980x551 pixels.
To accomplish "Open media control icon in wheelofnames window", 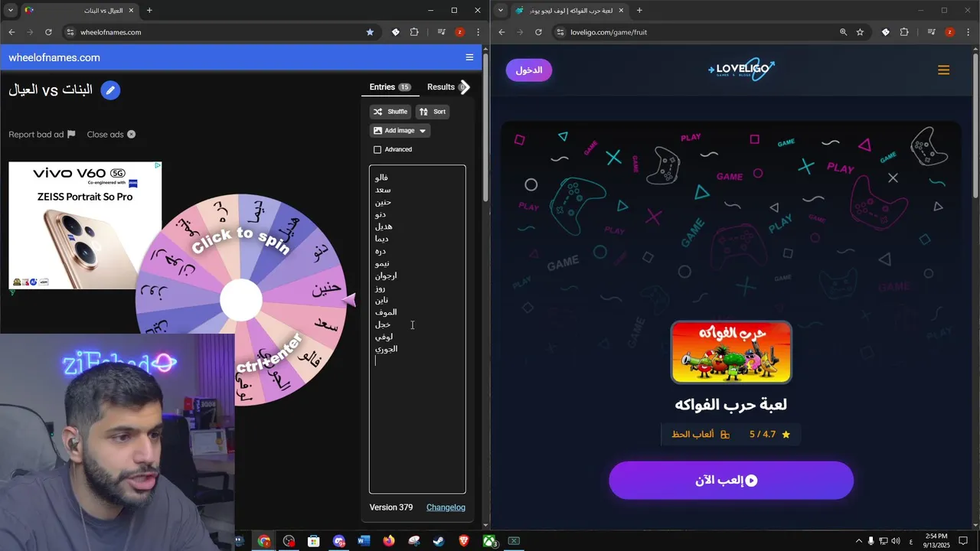I will (x=441, y=32).
